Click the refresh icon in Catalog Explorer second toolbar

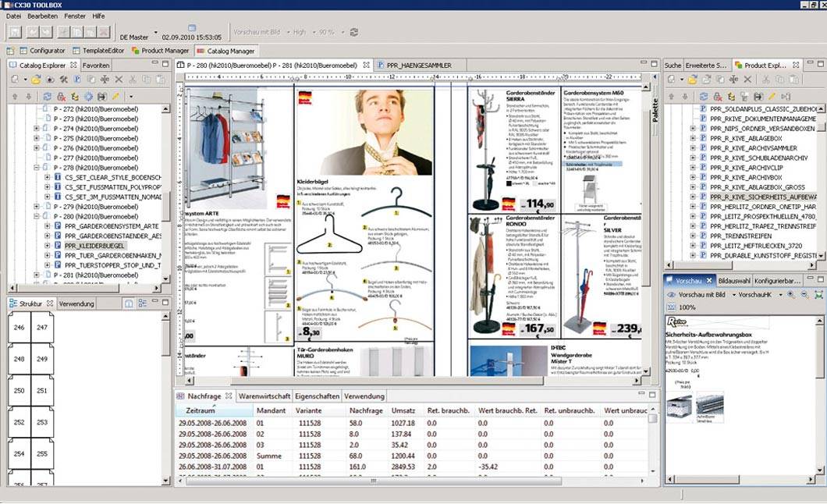(x=48, y=97)
